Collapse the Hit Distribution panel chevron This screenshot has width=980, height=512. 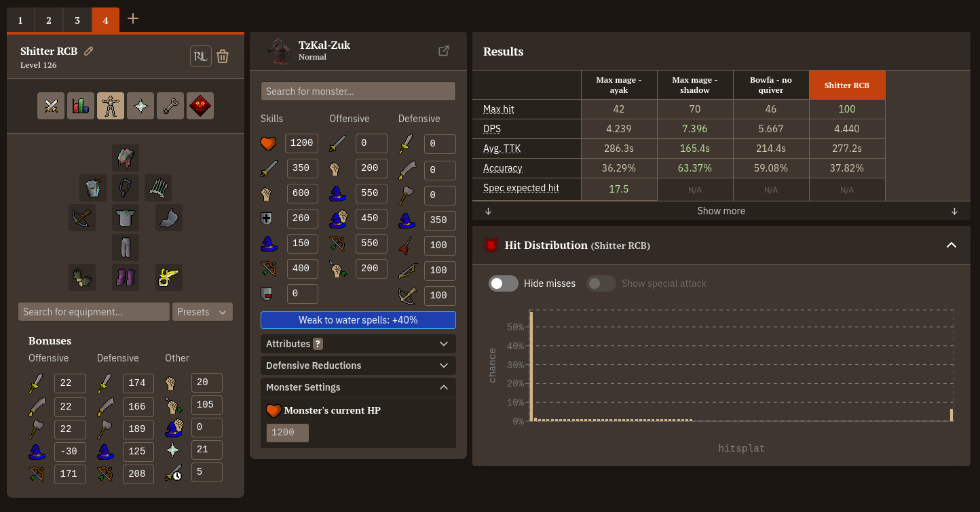[951, 245]
